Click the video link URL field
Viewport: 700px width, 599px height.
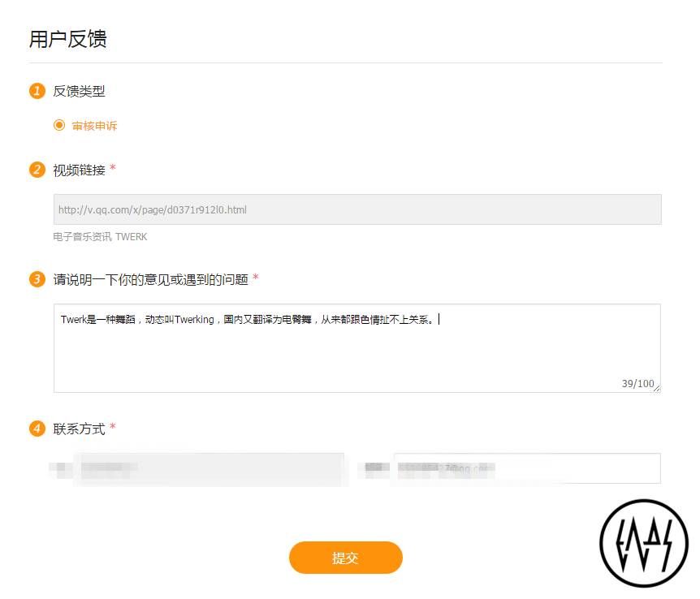(x=357, y=209)
